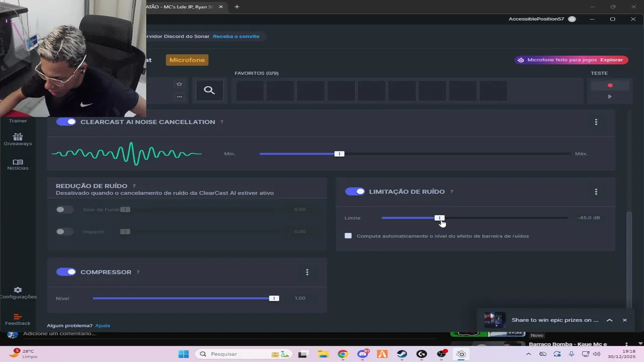
Task: Click Receba o convite Discord link
Action: (236, 36)
